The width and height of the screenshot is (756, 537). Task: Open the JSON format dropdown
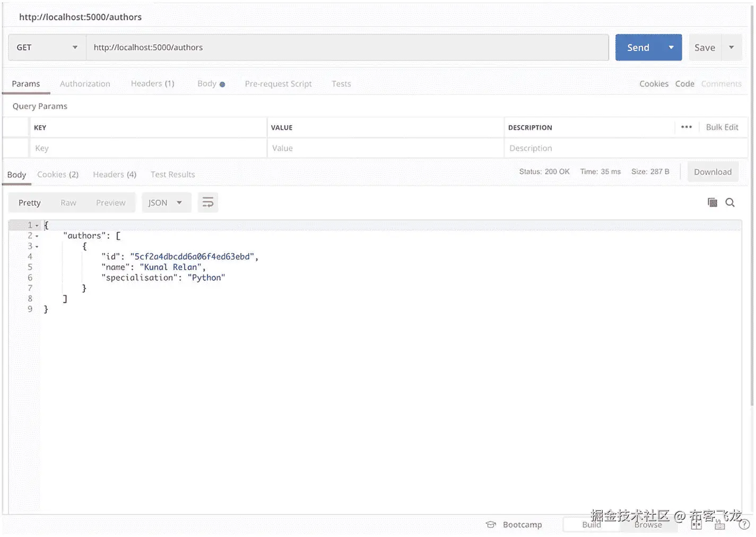point(166,203)
